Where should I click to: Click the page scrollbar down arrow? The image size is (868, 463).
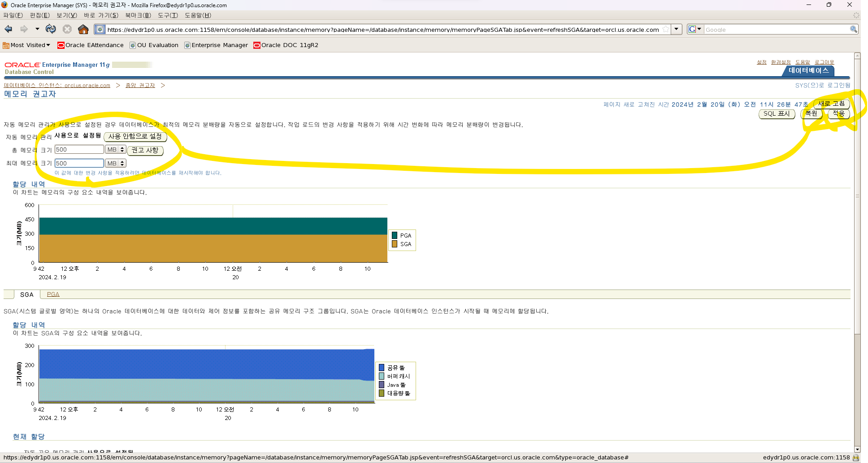tap(857, 450)
